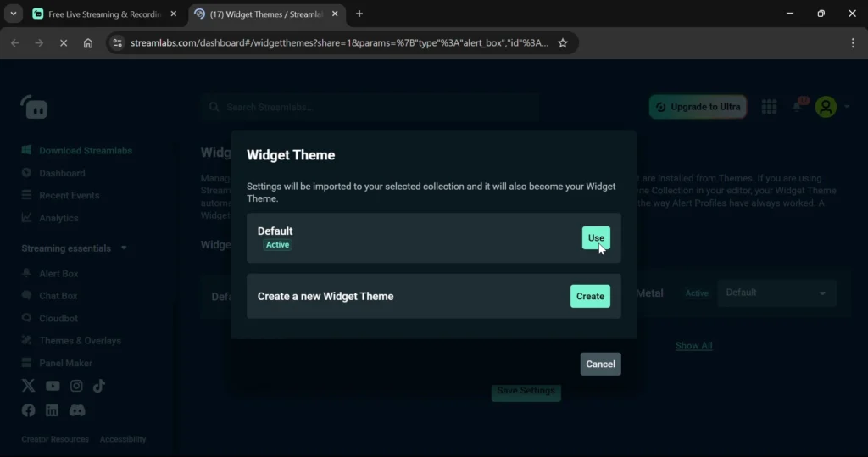Screen dimensions: 868x457
Task: Open the Discord social link
Action: pyautogui.click(x=77, y=410)
